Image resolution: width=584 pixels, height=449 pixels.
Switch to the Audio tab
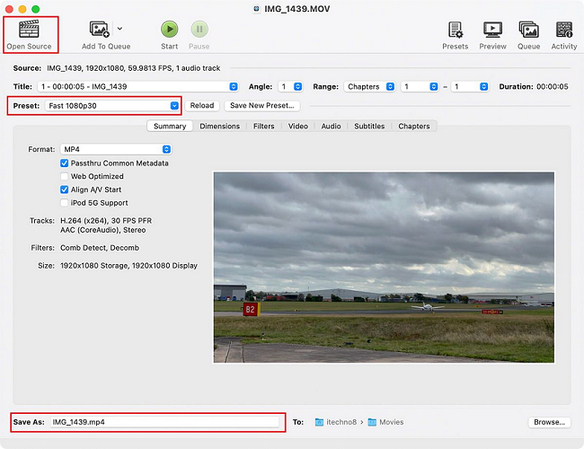[331, 126]
